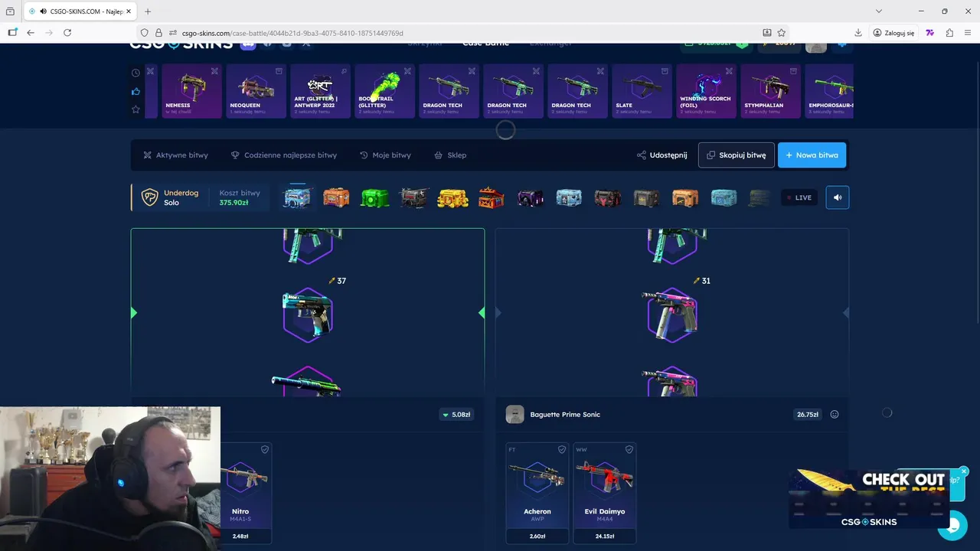Click the emoji icon next to 26.75zł
The image size is (980, 551).
click(835, 414)
